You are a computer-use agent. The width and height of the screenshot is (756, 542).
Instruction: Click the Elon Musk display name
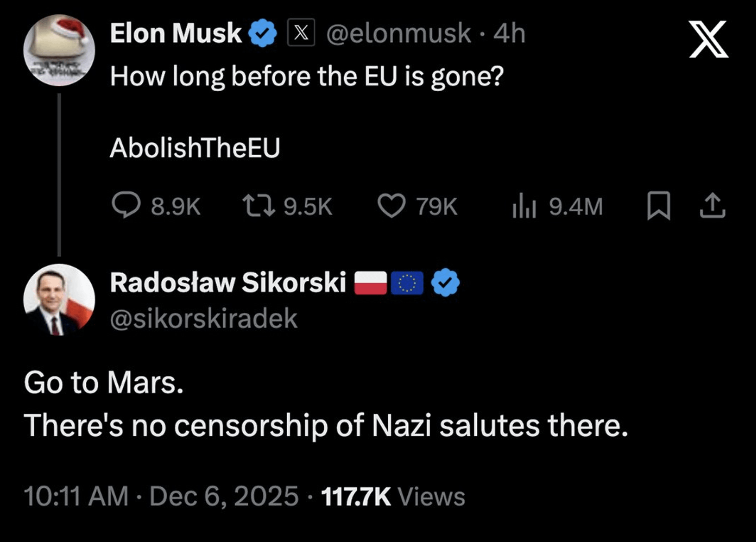point(175,33)
